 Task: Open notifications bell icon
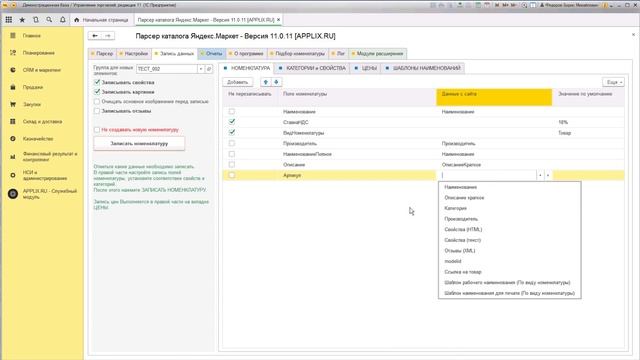pyautogui.click(x=62, y=20)
